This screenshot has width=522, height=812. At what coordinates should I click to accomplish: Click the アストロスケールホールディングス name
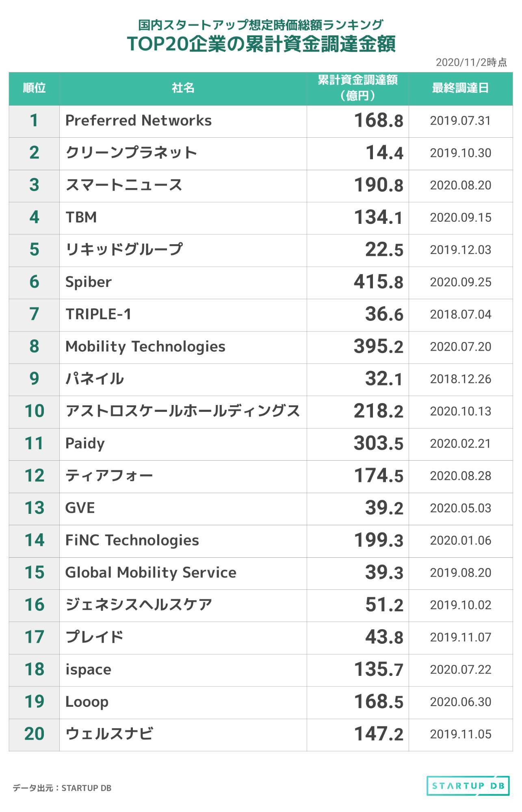point(182,411)
